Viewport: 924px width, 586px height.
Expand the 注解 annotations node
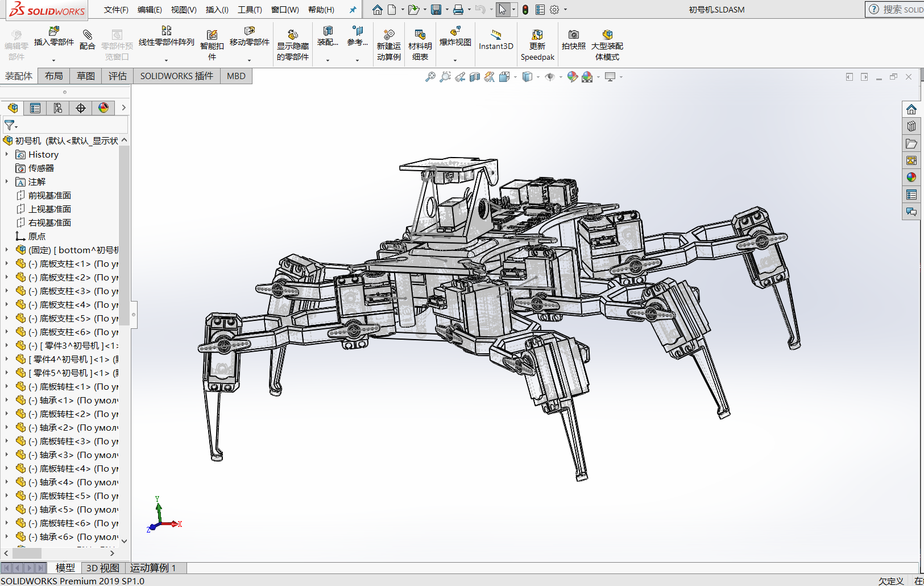tap(7, 181)
